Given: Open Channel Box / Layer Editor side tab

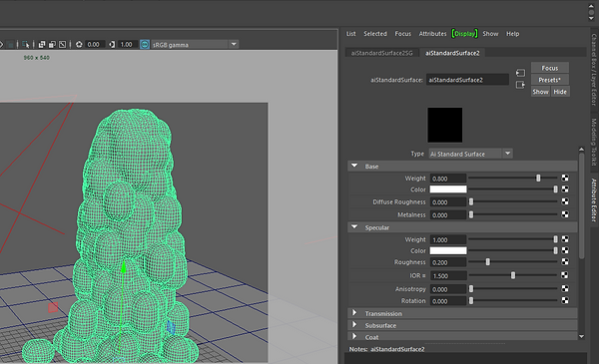Looking at the screenshot, I should pyautogui.click(x=594, y=69).
